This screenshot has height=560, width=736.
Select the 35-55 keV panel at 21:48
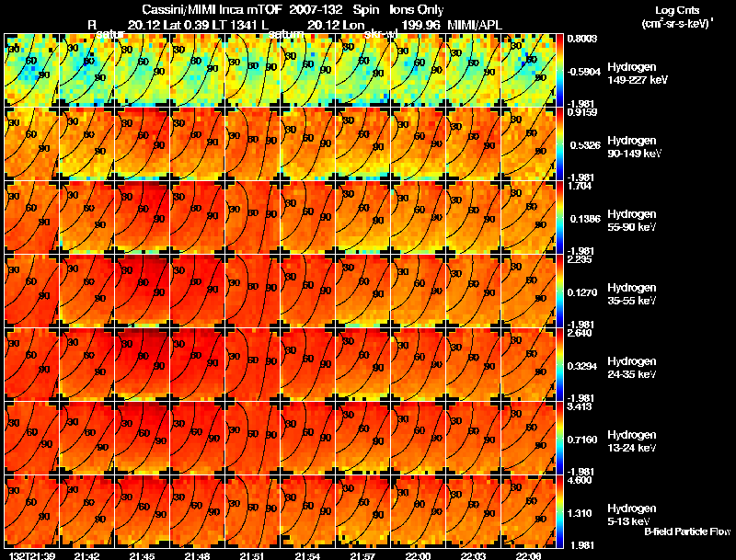click(x=197, y=291)
